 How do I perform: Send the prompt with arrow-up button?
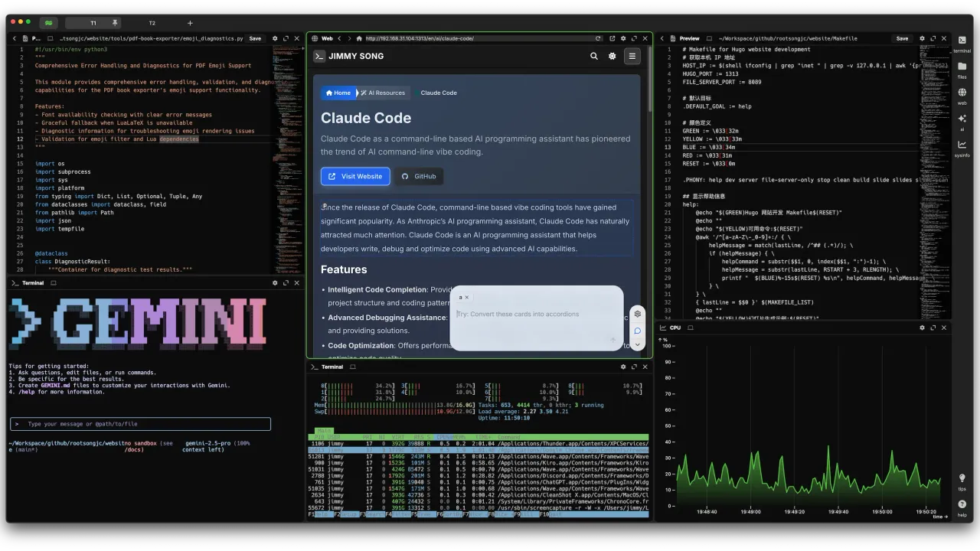point(612,340)
